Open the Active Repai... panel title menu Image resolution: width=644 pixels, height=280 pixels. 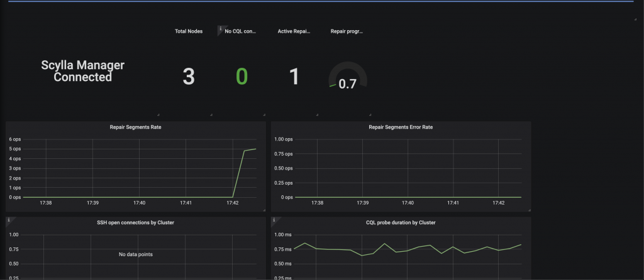click(x=294, y=31)
